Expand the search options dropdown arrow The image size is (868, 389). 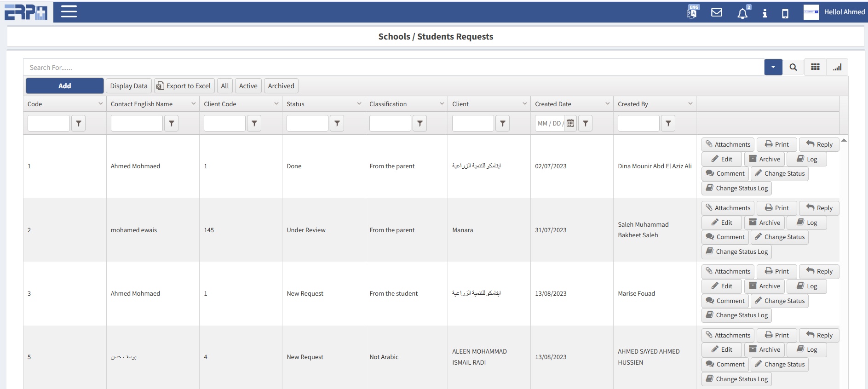[773, 67]
